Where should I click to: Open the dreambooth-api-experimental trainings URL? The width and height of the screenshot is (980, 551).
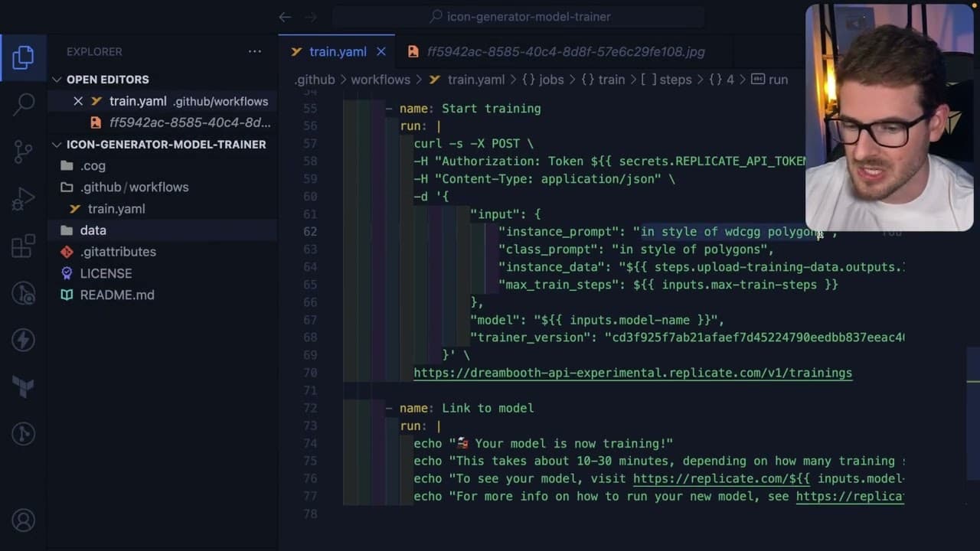point(632,373)
